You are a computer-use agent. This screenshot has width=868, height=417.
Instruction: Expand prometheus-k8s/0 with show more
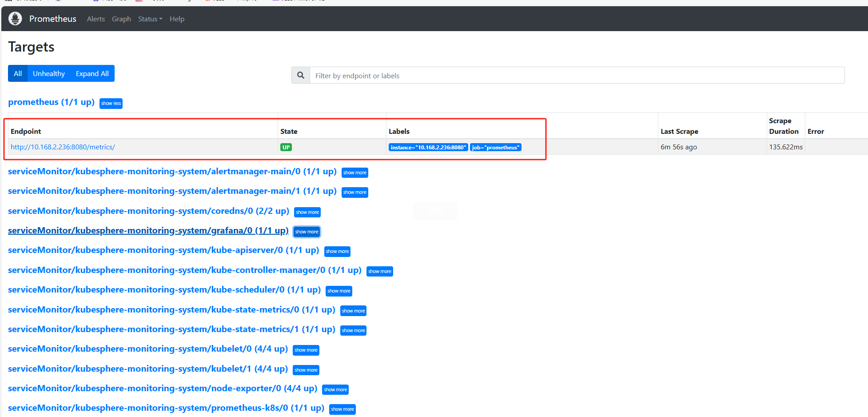pos(342,409)
